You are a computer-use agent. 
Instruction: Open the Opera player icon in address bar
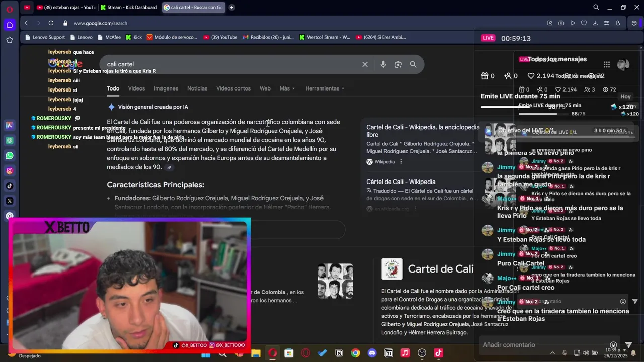pos(573,23)
